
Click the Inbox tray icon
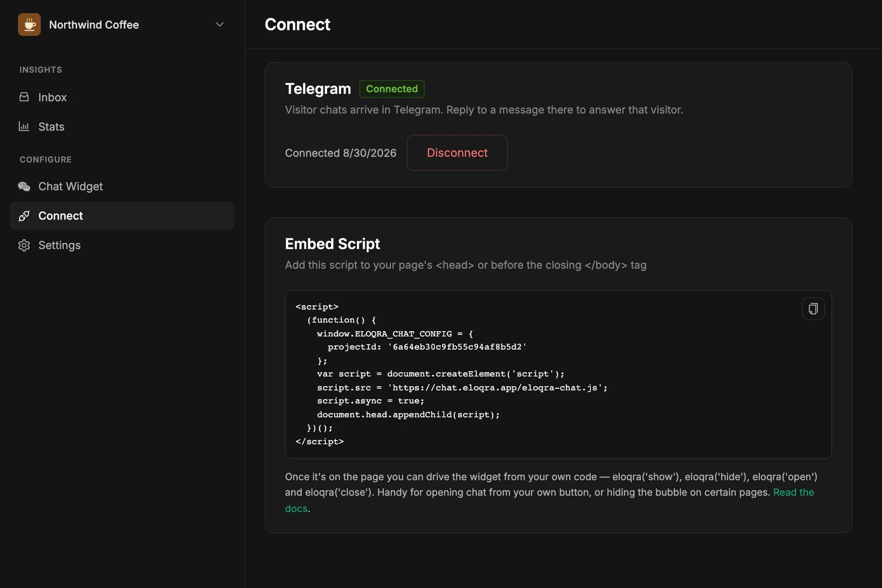24,97
